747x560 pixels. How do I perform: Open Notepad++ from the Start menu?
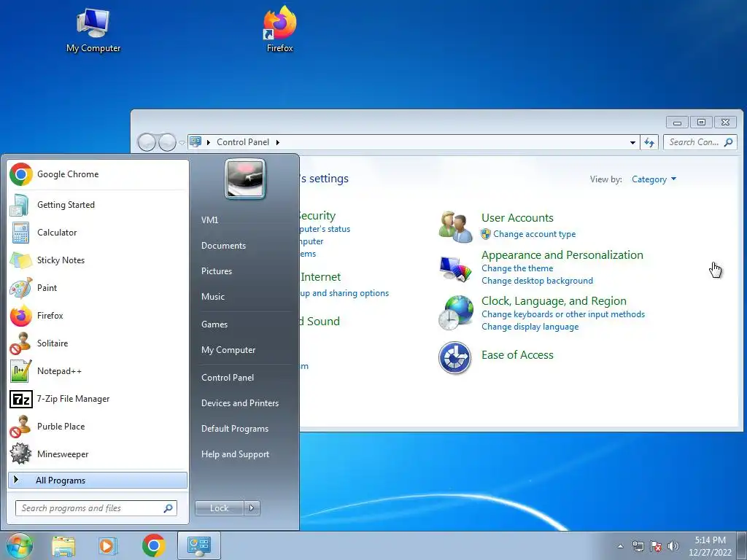pos(98,371)
